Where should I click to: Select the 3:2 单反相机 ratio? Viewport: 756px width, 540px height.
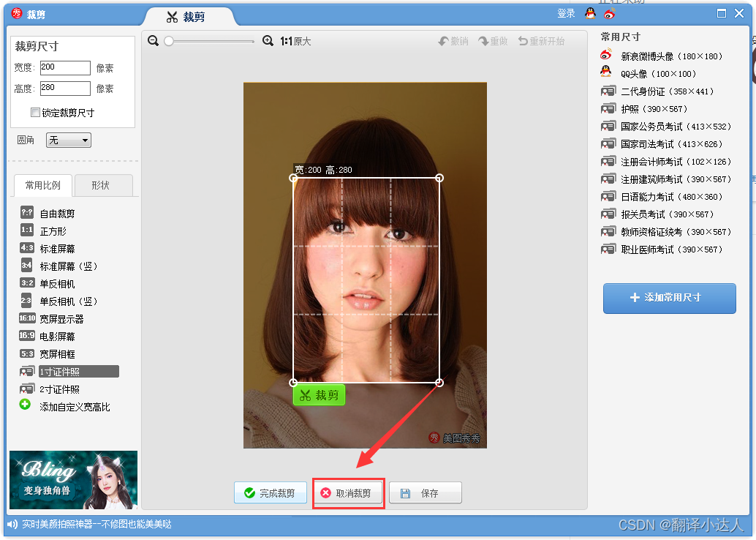pyautogui.click(x=48, y=284)
